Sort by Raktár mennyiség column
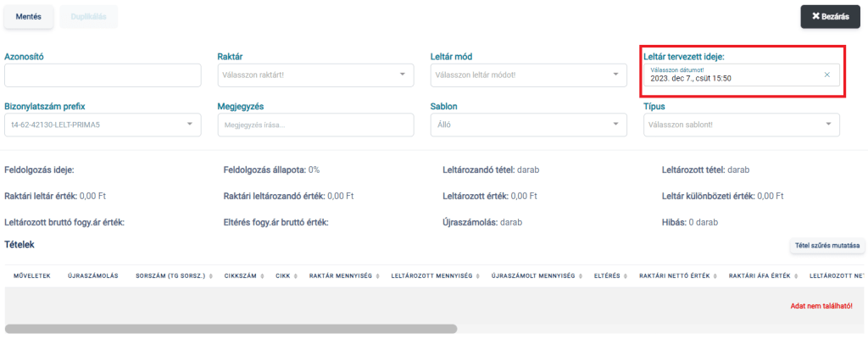868x339 pixels. coord(344,275)
